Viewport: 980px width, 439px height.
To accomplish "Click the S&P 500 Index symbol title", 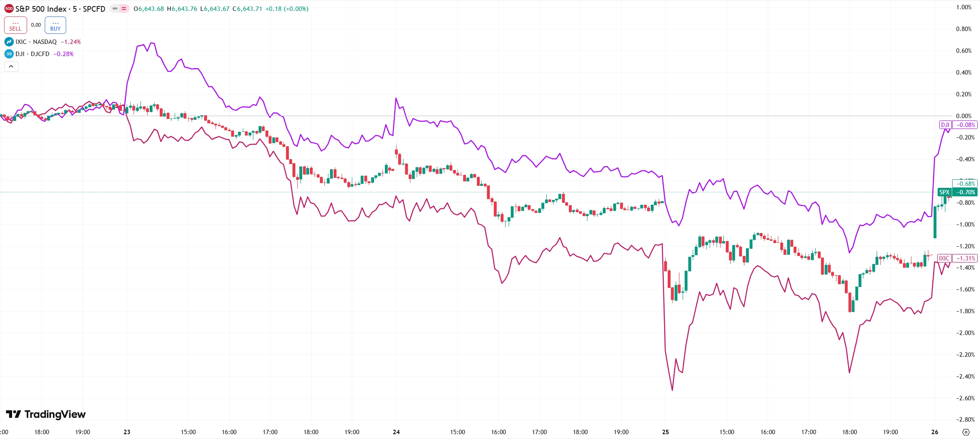I will [x=61, y=9].
